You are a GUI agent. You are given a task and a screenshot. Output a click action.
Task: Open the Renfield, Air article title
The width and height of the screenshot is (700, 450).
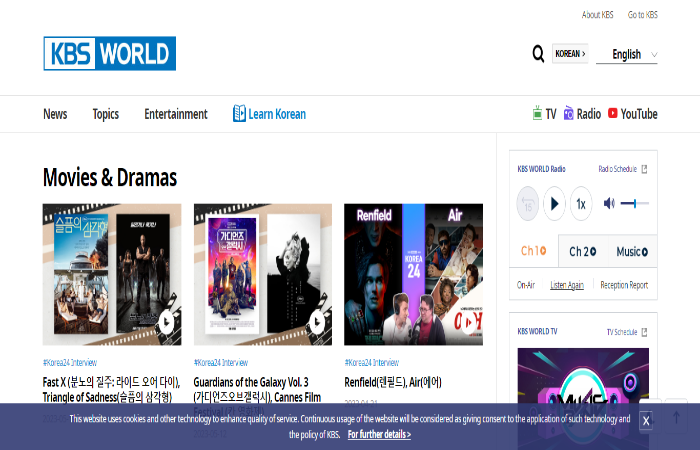393,382
